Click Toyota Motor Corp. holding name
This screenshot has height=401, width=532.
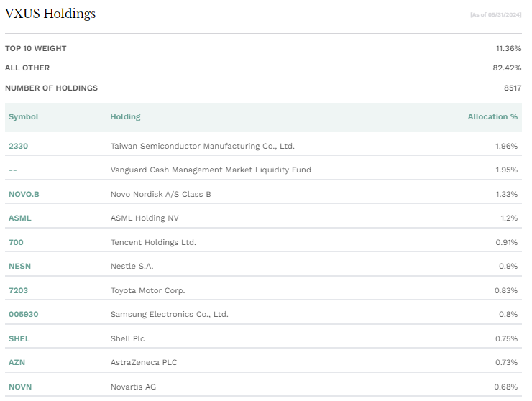148,291
